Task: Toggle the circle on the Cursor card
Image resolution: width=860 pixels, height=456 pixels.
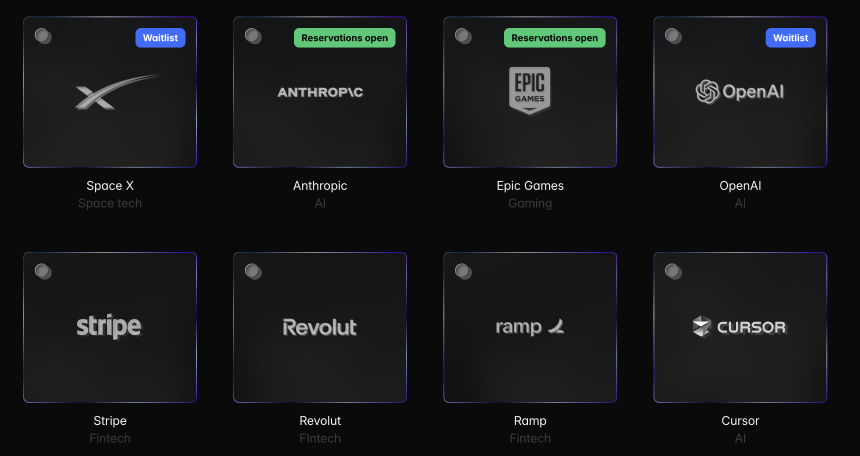Action: (673, 271)
